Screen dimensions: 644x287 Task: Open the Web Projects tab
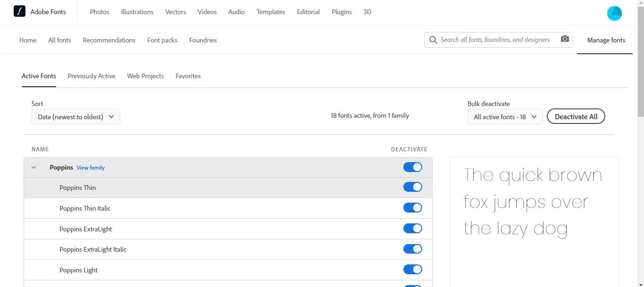tap(145, 76)
